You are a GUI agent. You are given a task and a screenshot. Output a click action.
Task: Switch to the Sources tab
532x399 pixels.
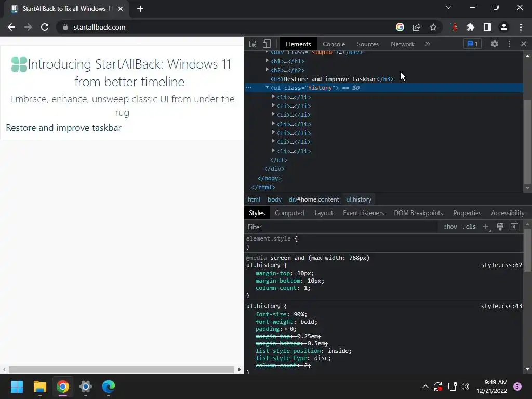pos(367,44)
